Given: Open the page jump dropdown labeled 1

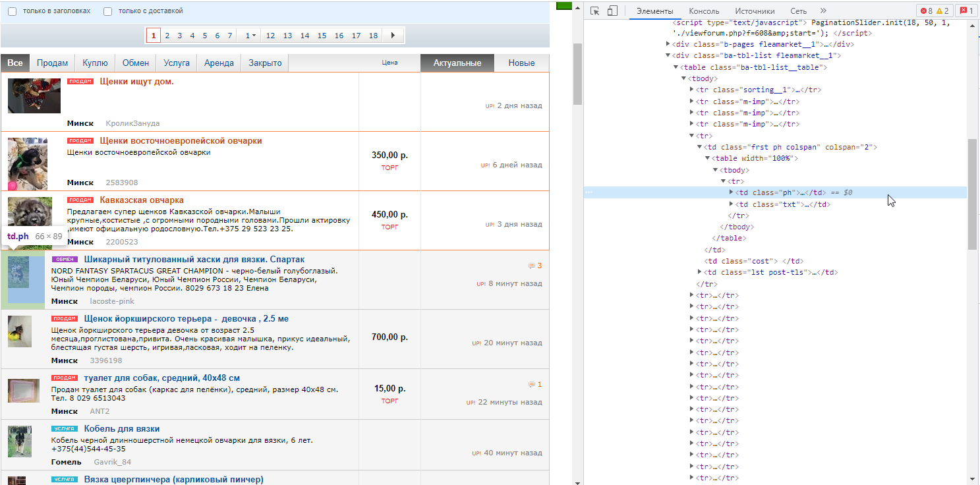Looking at the screenshot, I should pyautogui.click(x=250, y=36).
